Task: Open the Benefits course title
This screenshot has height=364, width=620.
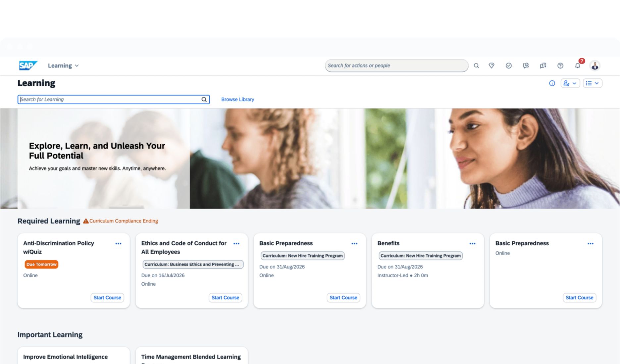Action: pos(388,243)
